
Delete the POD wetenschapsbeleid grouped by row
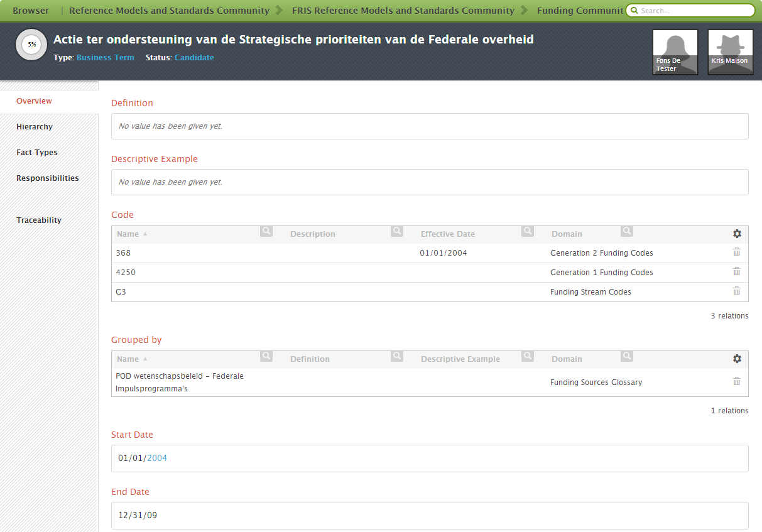pyautogui.click(x=737, y=381)
